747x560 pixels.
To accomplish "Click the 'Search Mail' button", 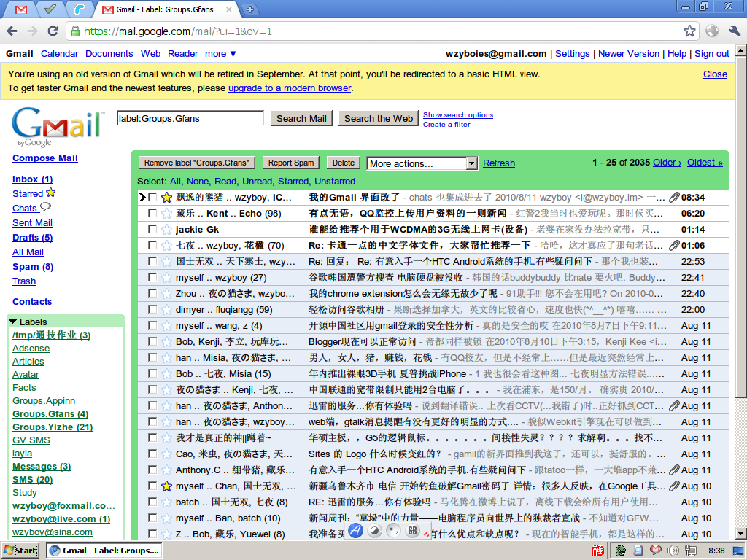I will tap(301, 119).
